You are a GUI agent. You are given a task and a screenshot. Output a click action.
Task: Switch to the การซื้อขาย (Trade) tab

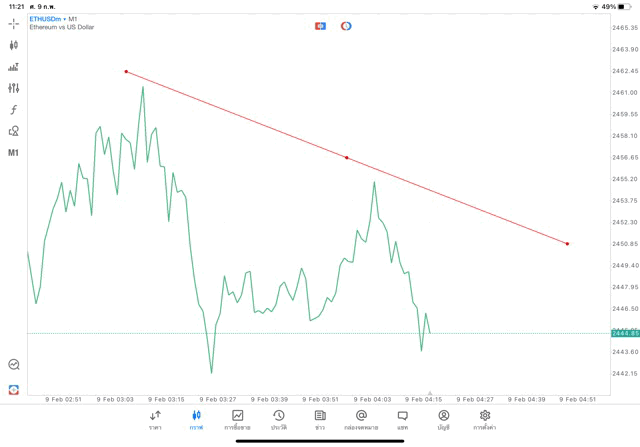pyautogui.click(x=237, y=420)
